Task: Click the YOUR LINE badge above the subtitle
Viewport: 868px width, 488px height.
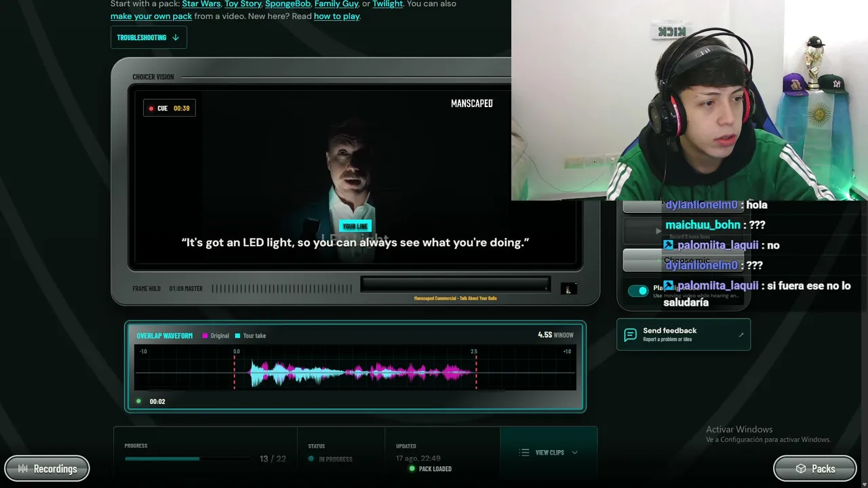Action: point(355,226)
